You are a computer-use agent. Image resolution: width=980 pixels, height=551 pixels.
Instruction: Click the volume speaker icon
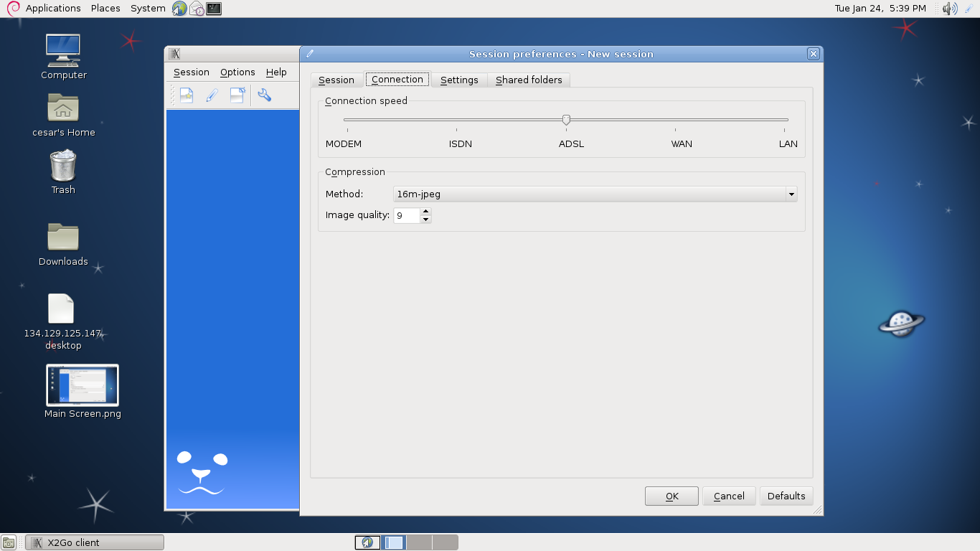pos(949,9)
